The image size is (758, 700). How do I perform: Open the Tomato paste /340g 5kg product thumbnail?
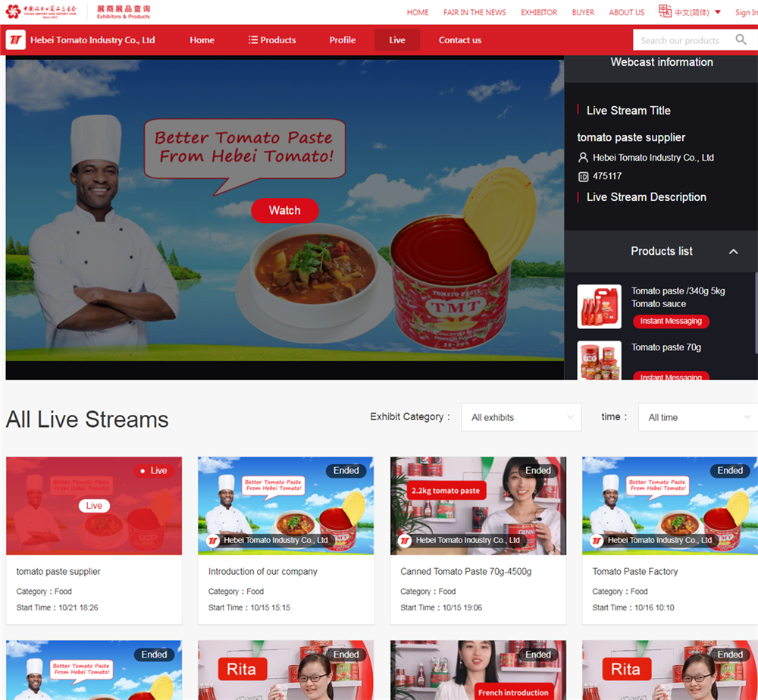(600, 306)
